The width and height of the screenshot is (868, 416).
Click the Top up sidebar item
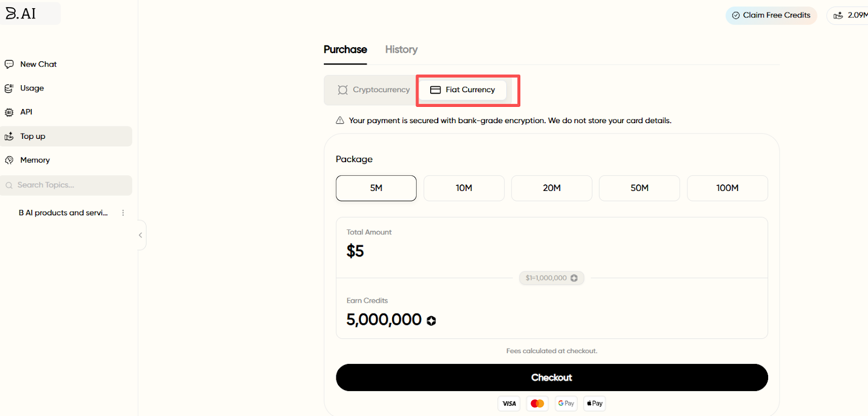tap(33, 136)
